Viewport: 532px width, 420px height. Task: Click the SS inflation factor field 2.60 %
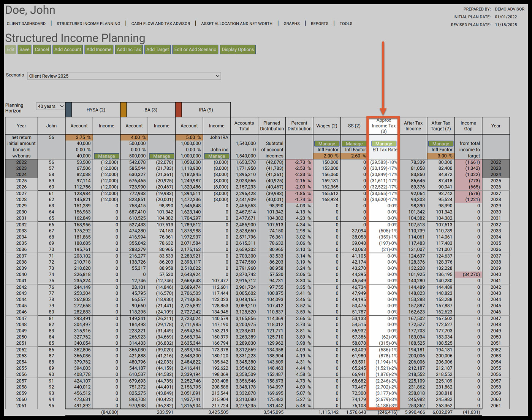coord(354,156)
